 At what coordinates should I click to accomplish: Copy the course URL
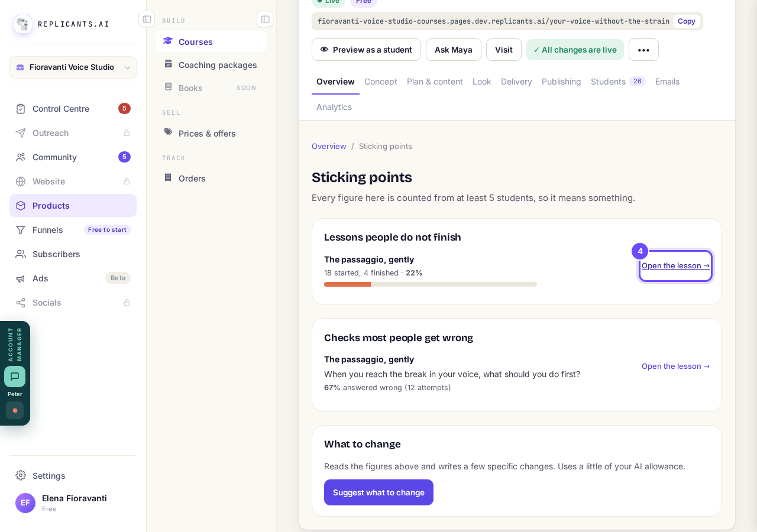(x=687, y=21)
